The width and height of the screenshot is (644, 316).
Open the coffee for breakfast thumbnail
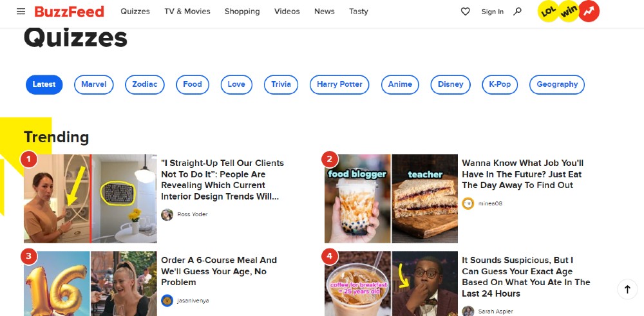(x=391, y=284)
